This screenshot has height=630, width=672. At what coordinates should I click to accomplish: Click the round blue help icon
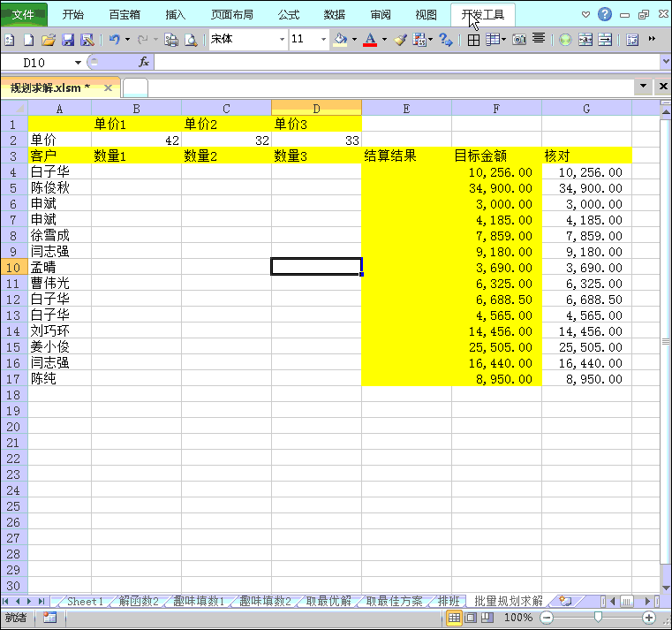tap(605, 15)
